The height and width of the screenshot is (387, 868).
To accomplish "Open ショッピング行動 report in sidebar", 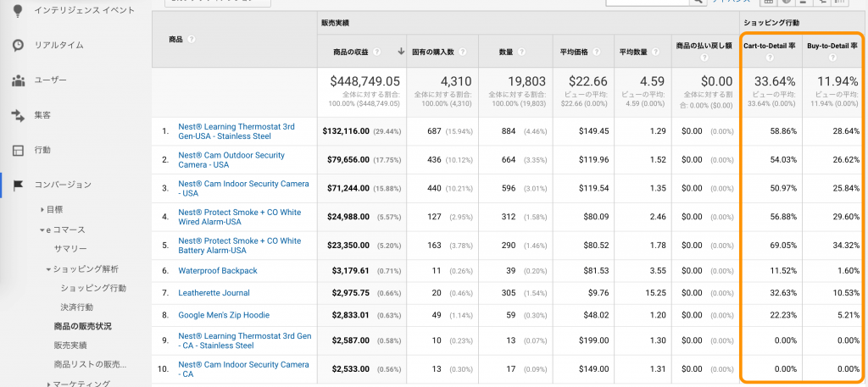I will coord(93,288).
